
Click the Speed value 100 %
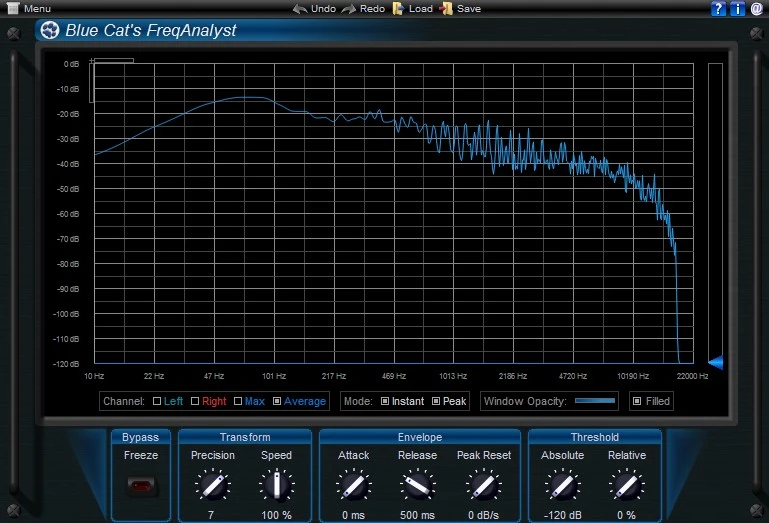click(x=277, y=515)
